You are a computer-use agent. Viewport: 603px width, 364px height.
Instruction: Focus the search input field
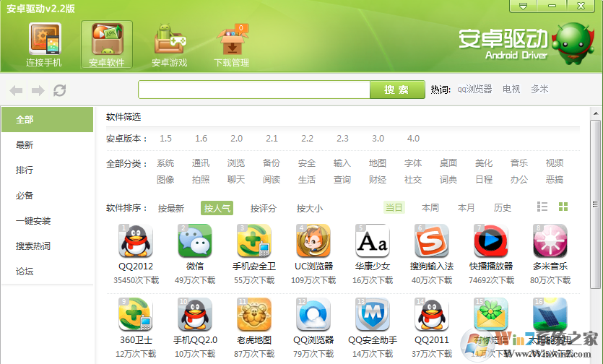click(254, 90)
